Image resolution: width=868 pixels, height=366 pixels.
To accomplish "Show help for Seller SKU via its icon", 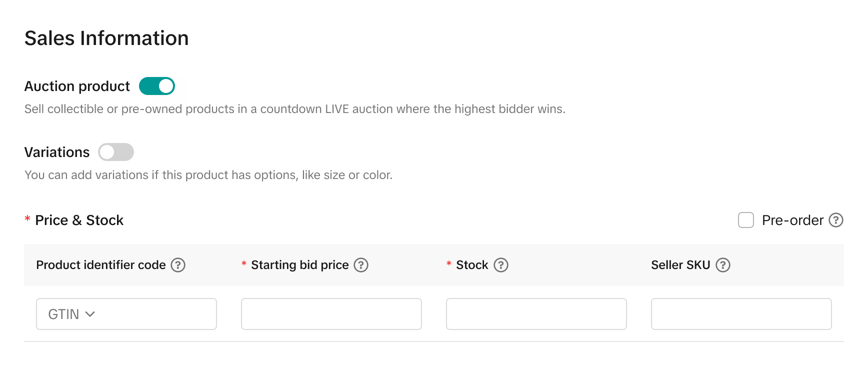I will [x=723, y=265].
